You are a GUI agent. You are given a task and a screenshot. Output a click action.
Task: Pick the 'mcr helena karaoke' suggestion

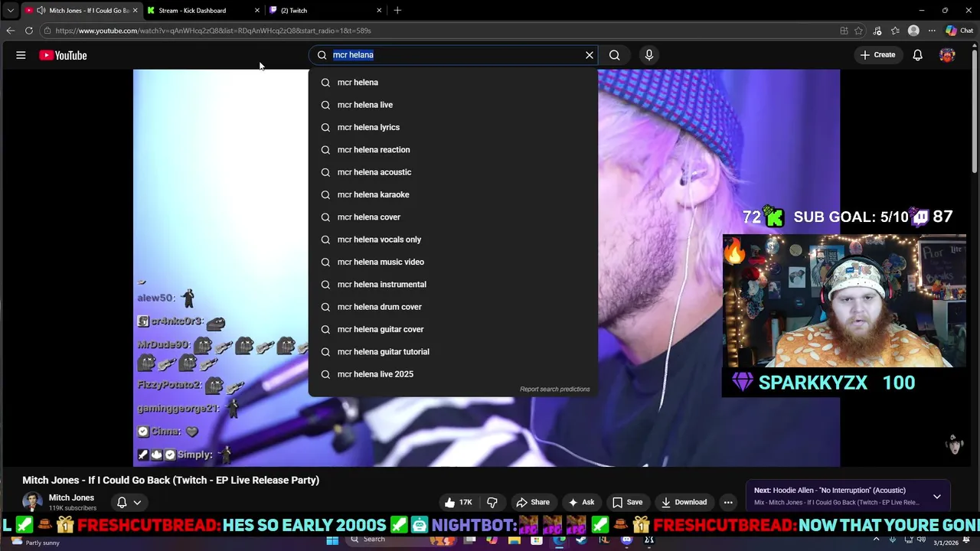pos(453,194)
